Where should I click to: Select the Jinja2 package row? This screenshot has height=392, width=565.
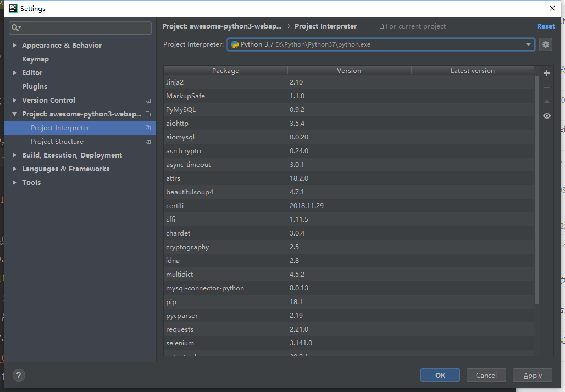click(349, 82)
